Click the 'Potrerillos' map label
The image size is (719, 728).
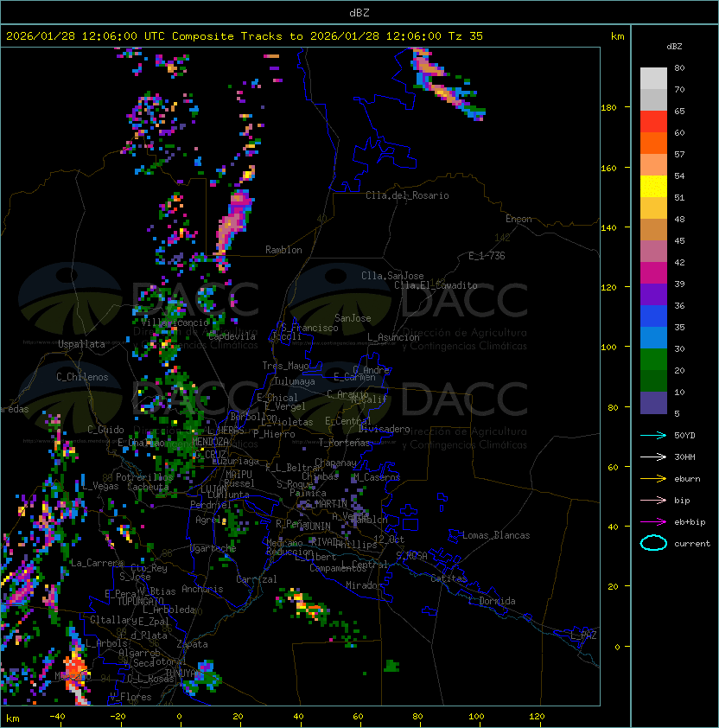coord(144,477)
